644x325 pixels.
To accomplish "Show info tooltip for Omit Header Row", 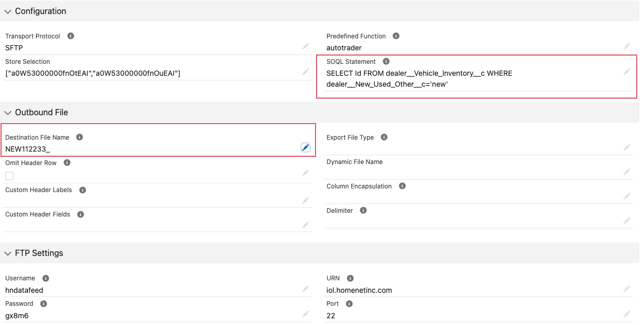I will click(67, 162).
